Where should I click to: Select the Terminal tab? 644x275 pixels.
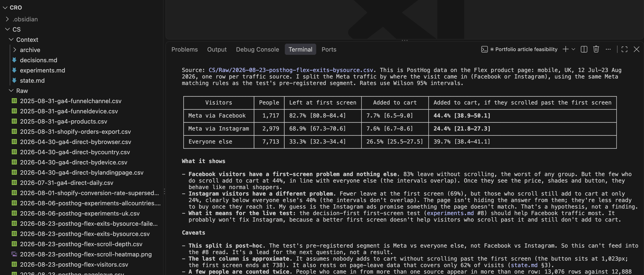pyautogui.click(x=300, y=49)
